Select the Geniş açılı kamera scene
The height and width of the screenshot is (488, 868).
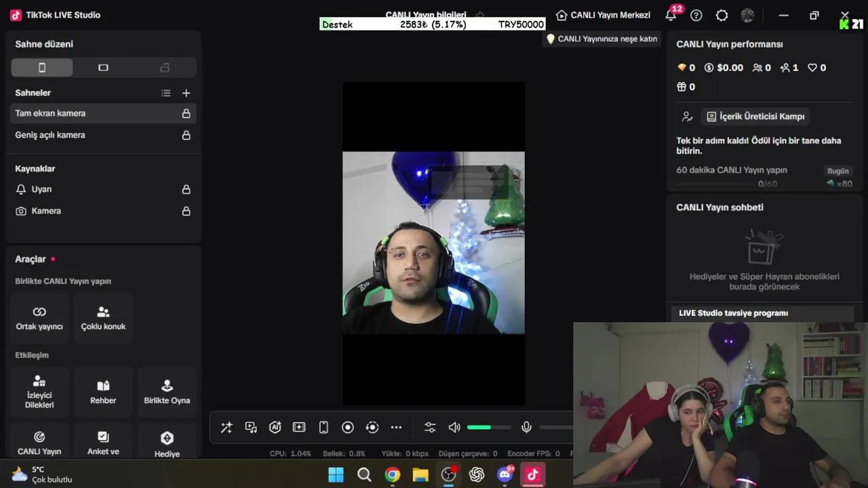pos(103,135)
